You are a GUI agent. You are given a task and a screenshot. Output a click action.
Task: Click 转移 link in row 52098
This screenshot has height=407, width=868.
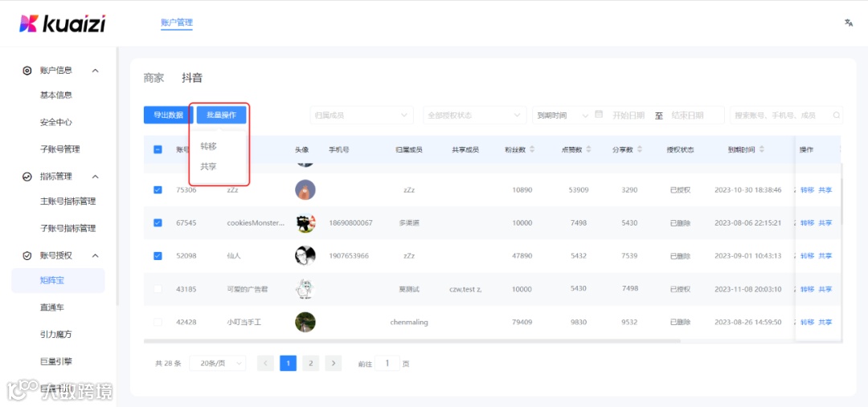pos(807,256)
